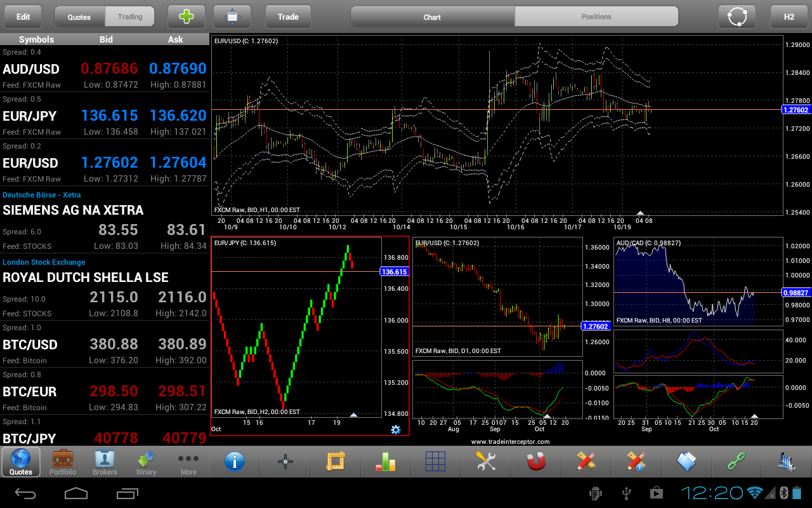Open the bar chart type icon
This screenshot has width=812, height=508.
386,462
